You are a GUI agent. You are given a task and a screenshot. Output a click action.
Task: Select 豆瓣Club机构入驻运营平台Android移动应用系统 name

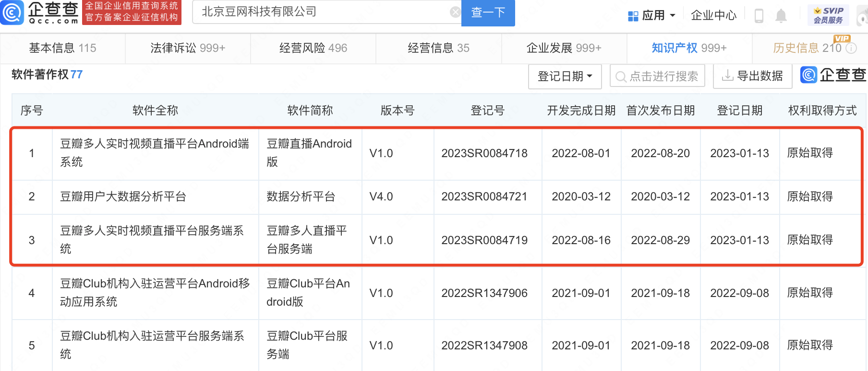pyautogui.click(x=155, y=293)
